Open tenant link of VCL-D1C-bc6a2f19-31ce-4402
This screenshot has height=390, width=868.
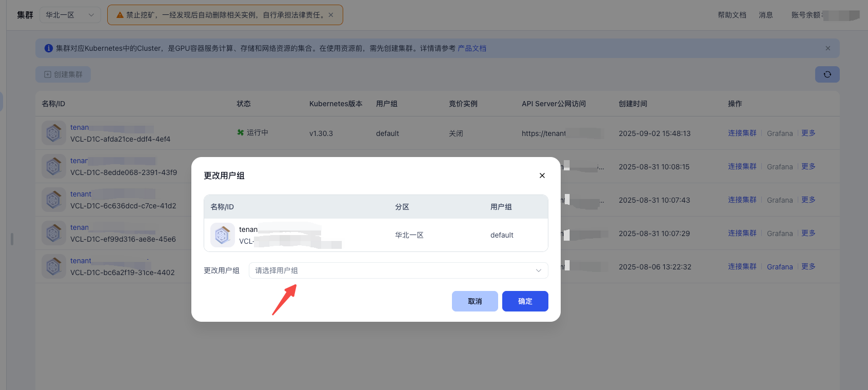click(x=81, y=261)
